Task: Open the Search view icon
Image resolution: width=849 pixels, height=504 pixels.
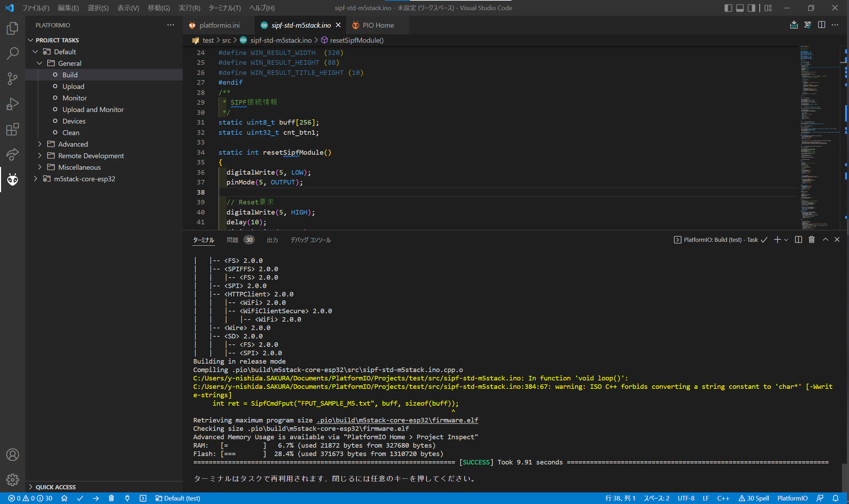Action: [13, 54]
